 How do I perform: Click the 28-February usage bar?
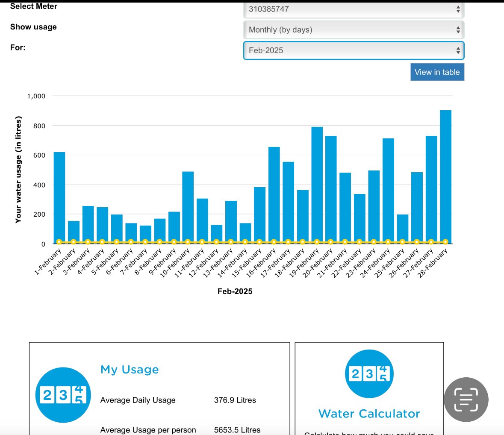coord(445,177)
